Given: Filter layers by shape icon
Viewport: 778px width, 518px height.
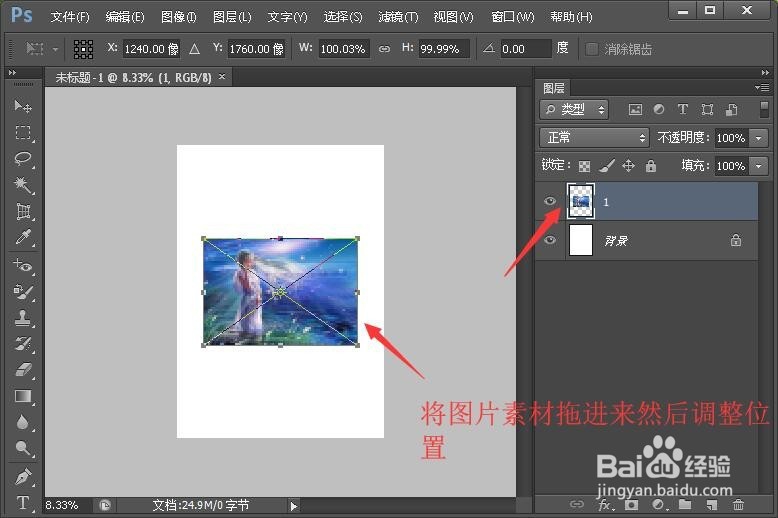Looking at the screenshot, I should coord(707,110).
